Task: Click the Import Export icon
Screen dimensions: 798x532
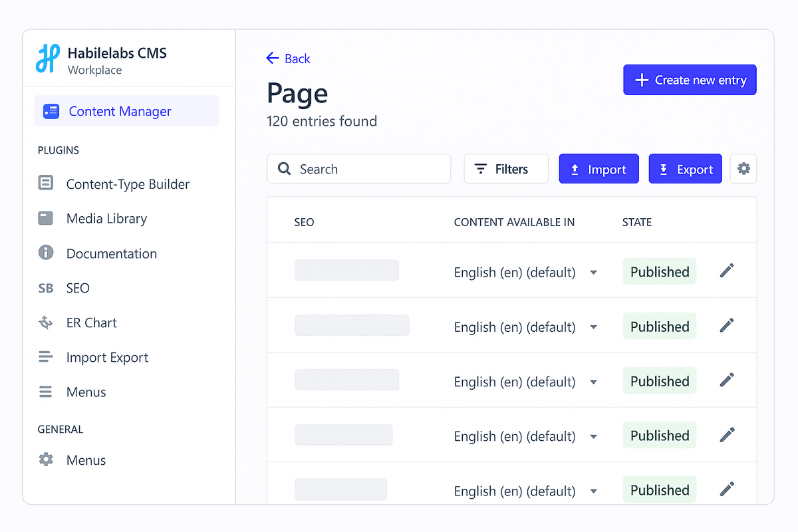Action: [x=46, y=357]
